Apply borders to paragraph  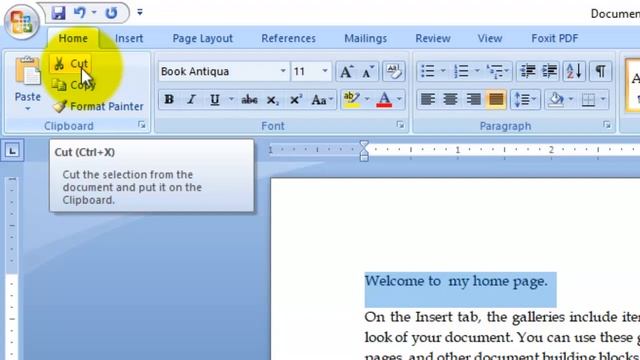click(x=588, y=99)
